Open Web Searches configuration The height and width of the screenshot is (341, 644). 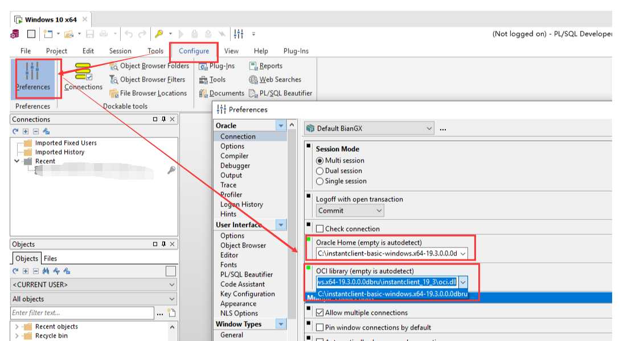(275, 79)
